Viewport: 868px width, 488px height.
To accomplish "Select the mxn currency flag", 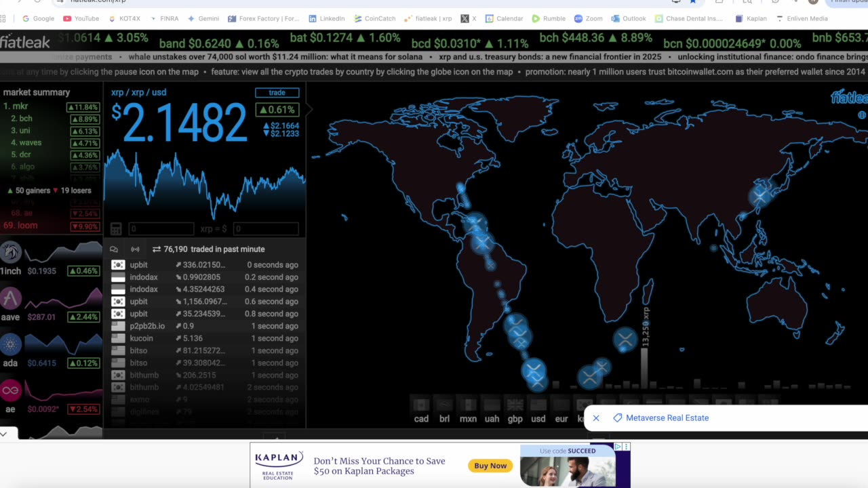I will click(468, 405).
